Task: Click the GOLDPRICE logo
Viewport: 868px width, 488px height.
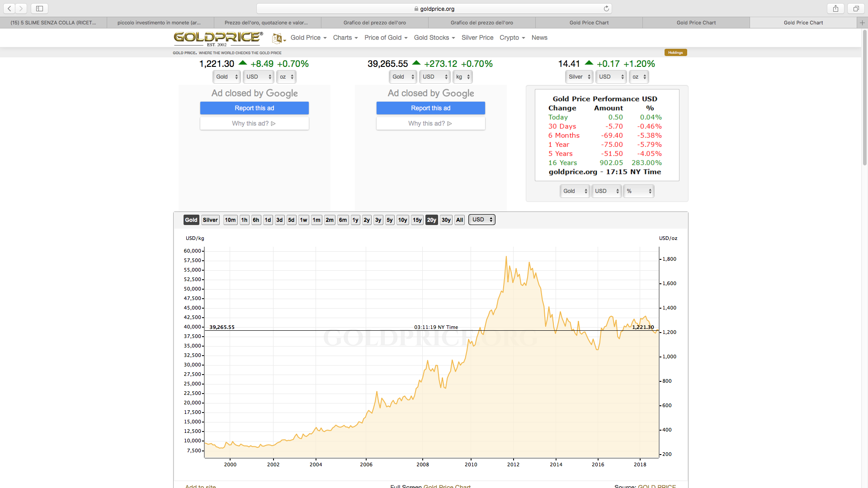Action: [218, 38]
